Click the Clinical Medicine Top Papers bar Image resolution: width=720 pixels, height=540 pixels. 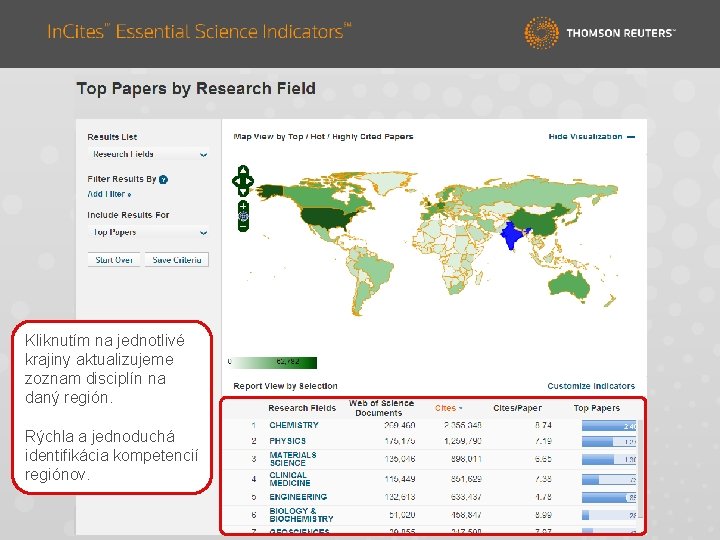(609, 480)
